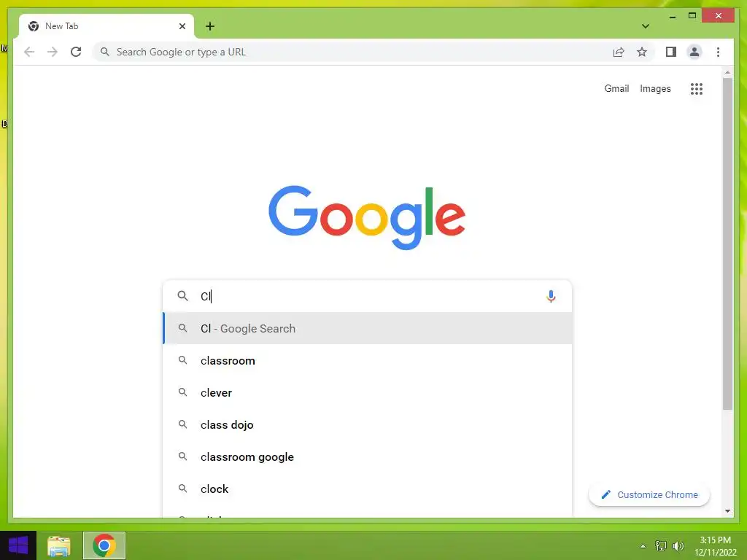This screenshot has height=560, width=747.
Task: Close the New Tab tab
Action: (182, 26)
